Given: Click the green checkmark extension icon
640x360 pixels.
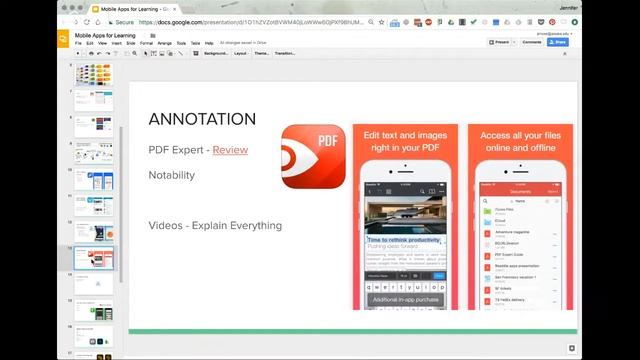Looking at the screenshot, I should (473, 22).
